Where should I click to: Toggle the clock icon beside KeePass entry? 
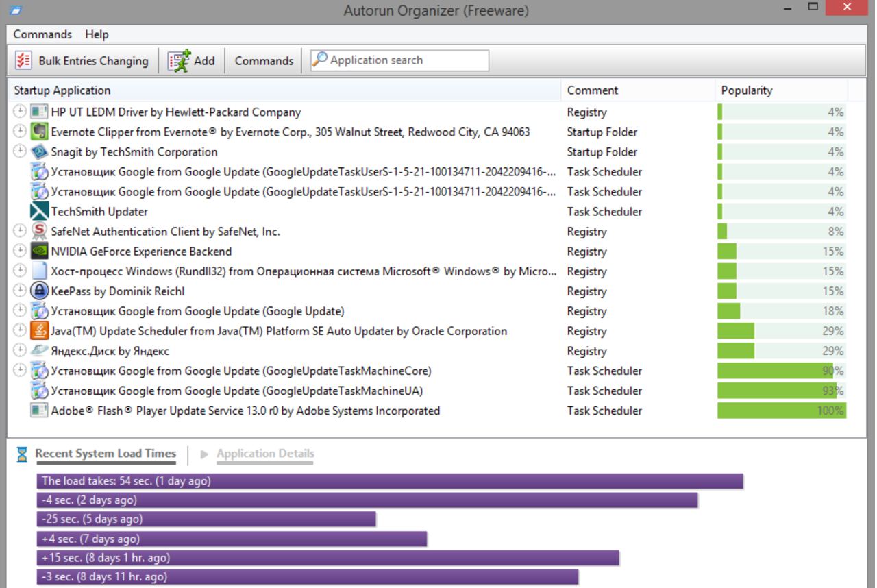pyautogui.click(x=20, y=291)
